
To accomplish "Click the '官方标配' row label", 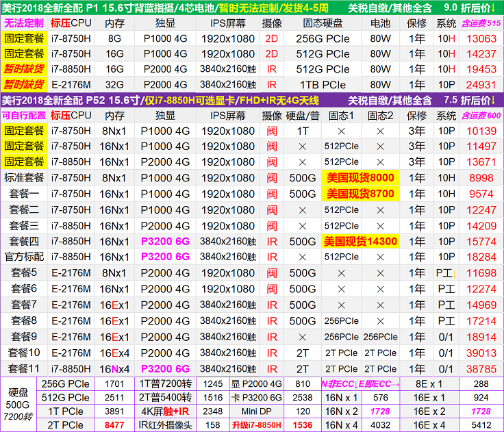I will pos(24,257).
